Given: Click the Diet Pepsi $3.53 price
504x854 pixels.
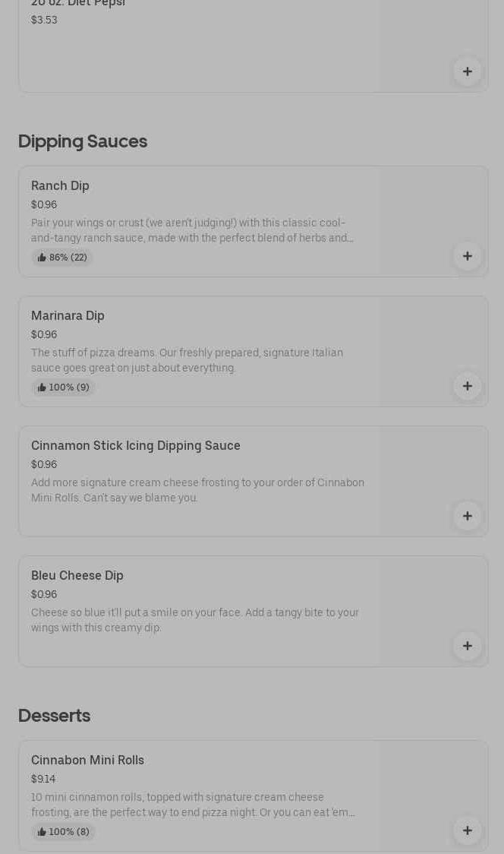Looking at the screenshot, I should click(44, 21).
